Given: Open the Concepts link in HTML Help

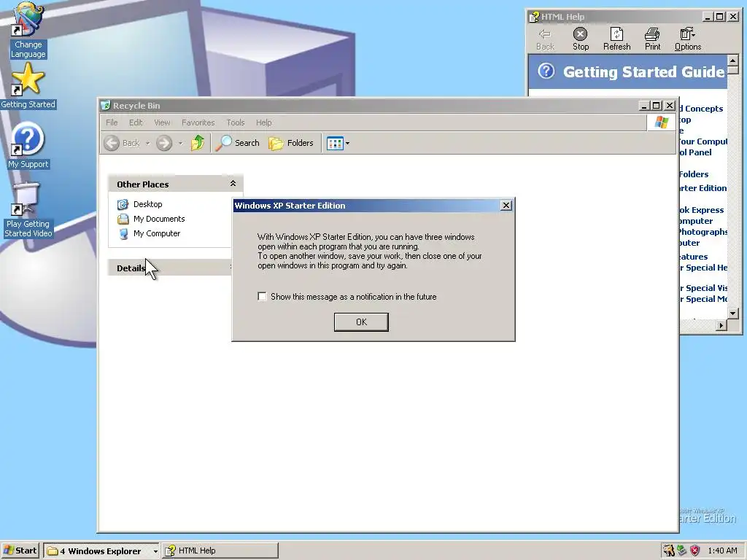Looking at the screenshot, I should pos(701,109).
